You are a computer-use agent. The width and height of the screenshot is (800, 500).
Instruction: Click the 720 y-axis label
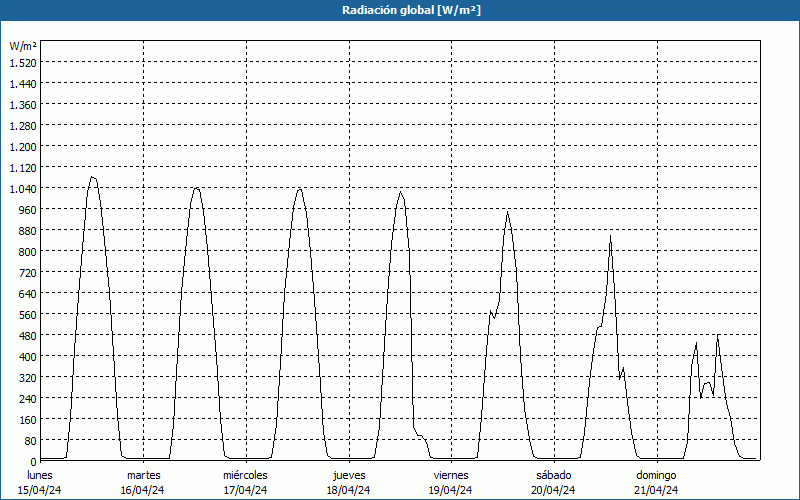28,272
